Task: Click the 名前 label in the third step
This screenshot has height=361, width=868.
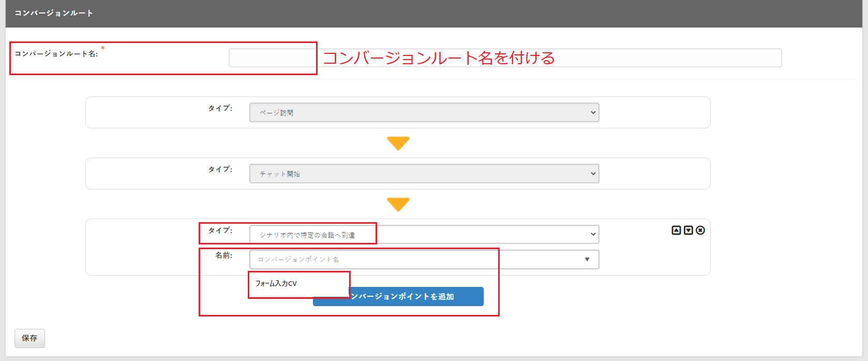Action: (223, 255)
